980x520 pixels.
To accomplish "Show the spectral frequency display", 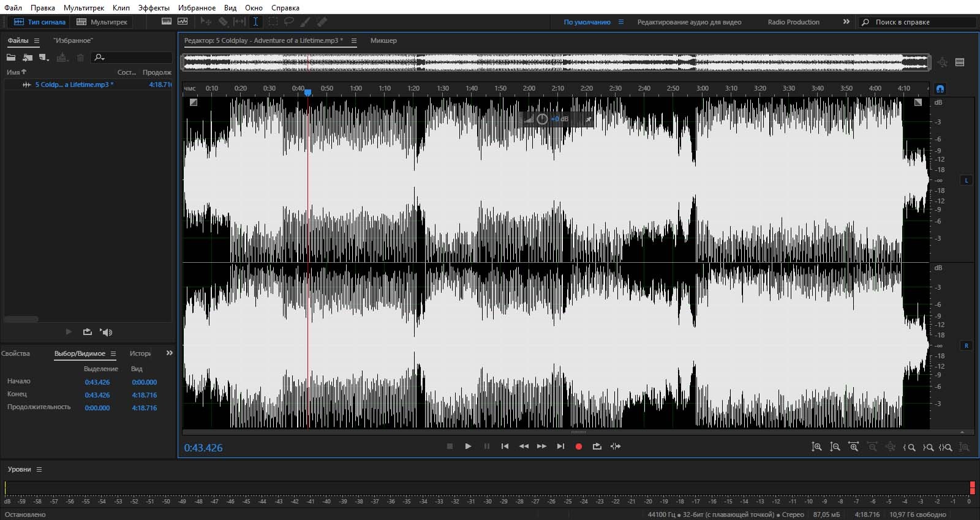I will coord(166,21).
